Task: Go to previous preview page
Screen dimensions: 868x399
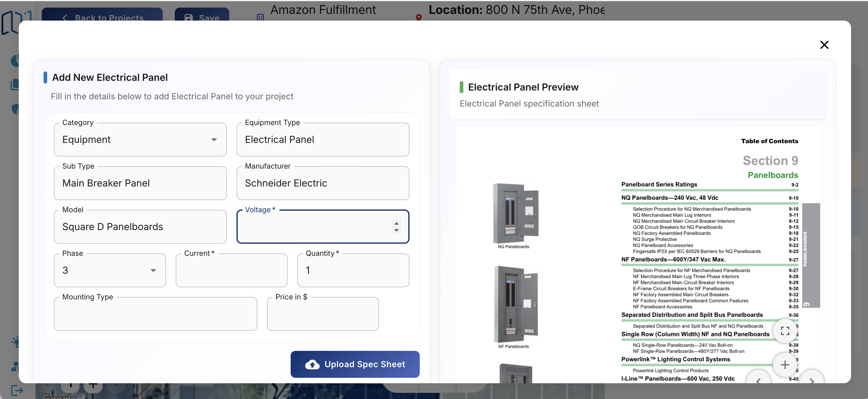Action: 758,381
